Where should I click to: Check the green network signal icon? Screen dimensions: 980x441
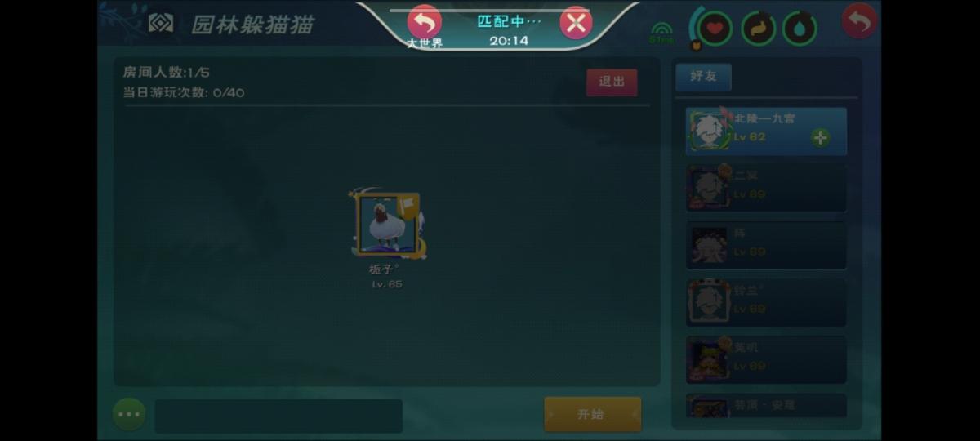(662, 32)
